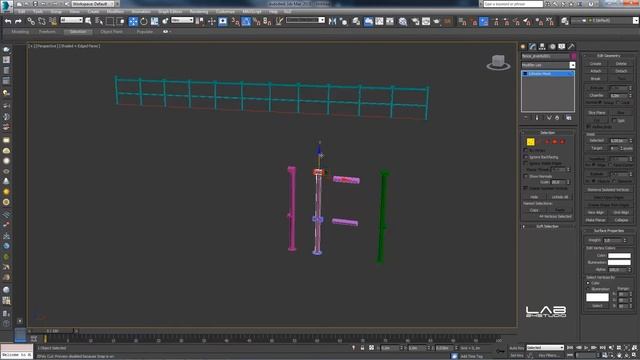Image resolution: width=640 pixels, height=360 pixels.
Task: Select Vertex sub-object level icon
Action: [x=531, y=142]
